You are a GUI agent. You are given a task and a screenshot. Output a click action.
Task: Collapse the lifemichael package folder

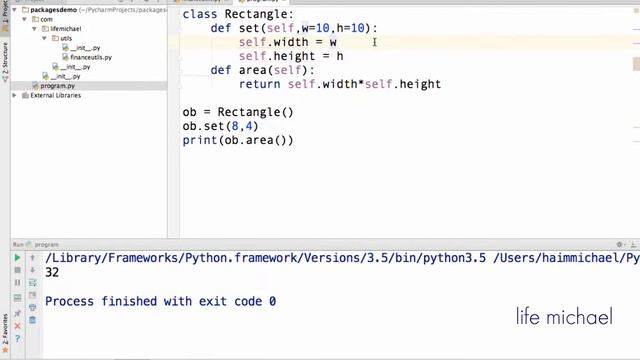pyautogui.click(x=34, y=29)
